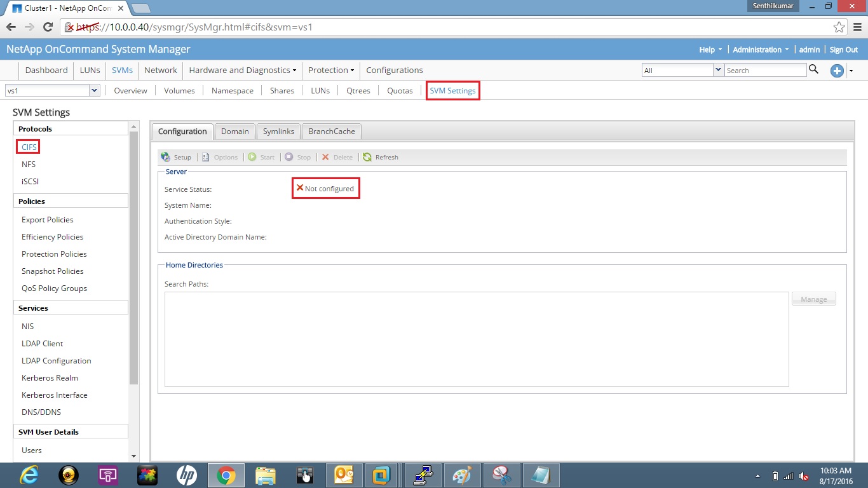The height and width of the screenshot is (488, 868).
Task: Click the blue plus create icon
Action: coord(837,71)
